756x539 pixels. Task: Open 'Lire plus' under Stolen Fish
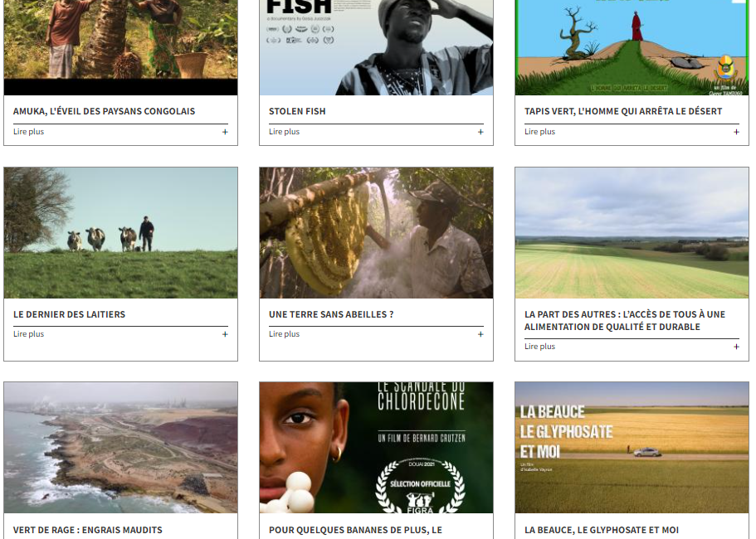(284, 132)
